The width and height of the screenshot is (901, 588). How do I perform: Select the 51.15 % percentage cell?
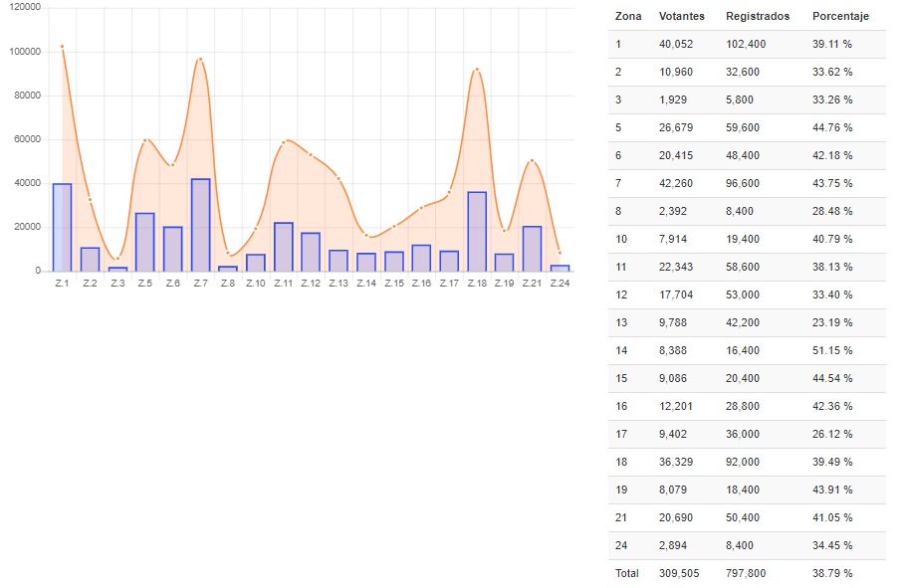pos(832,351)
